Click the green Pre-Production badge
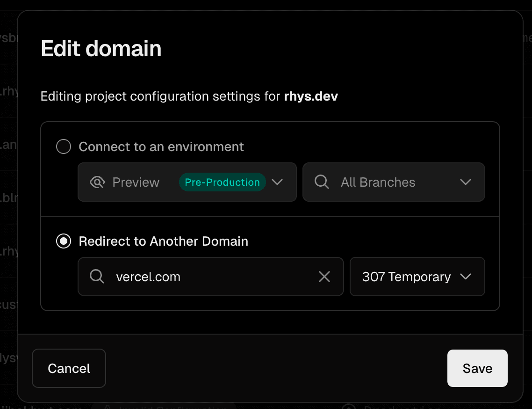This screenshot has height=409, width=532. pos(222,182)
